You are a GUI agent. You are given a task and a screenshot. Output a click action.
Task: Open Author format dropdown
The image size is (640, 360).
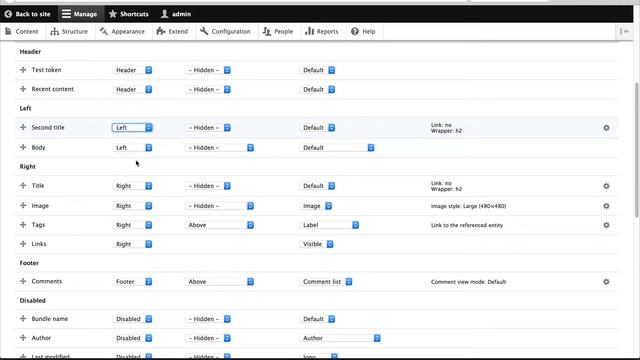pos(340,338)
